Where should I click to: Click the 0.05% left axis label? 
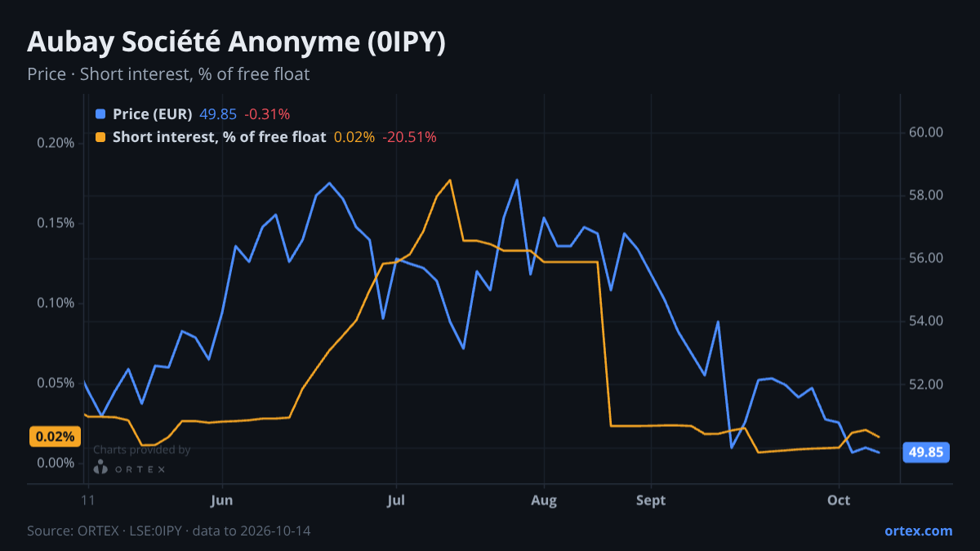click(56, 383)
